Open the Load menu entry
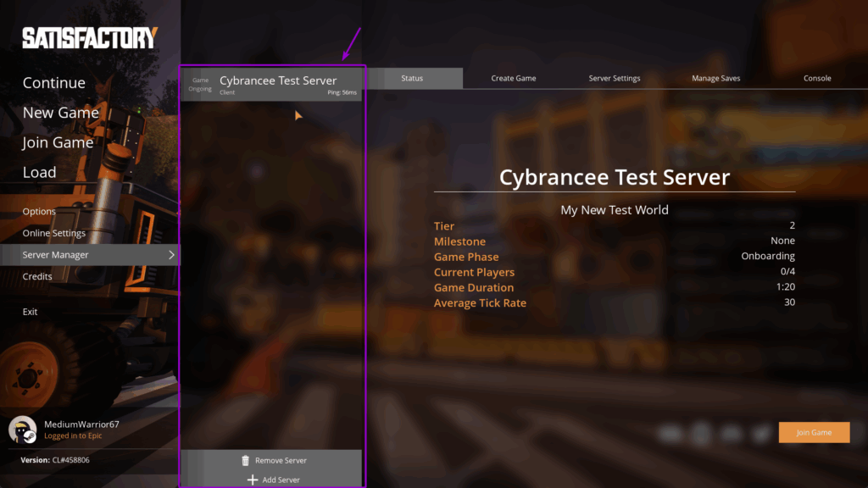This screenshot has width=868, height=488. [x=41, y=172]
